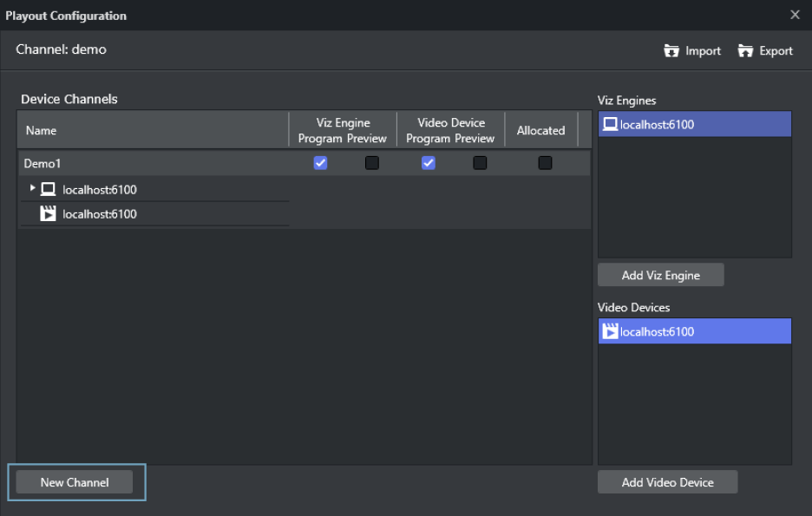The height and width of the screenshot is (516, 812).
Task: Uncheck Video Device Program for Demo1
Action: pos(428,163)
